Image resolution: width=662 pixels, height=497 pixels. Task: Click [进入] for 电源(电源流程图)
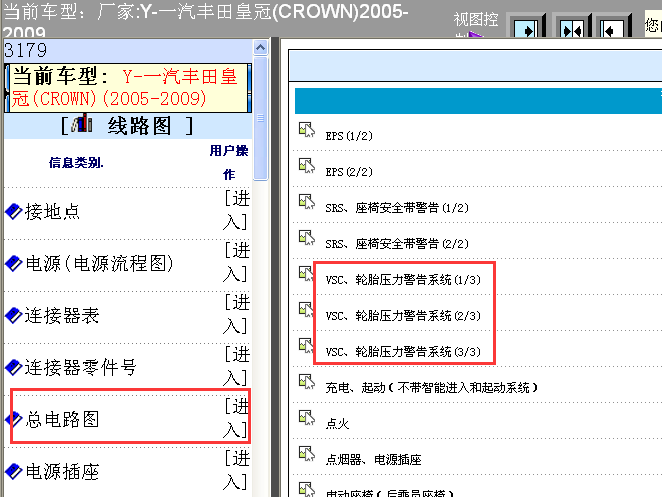click(x=236, y=262)
